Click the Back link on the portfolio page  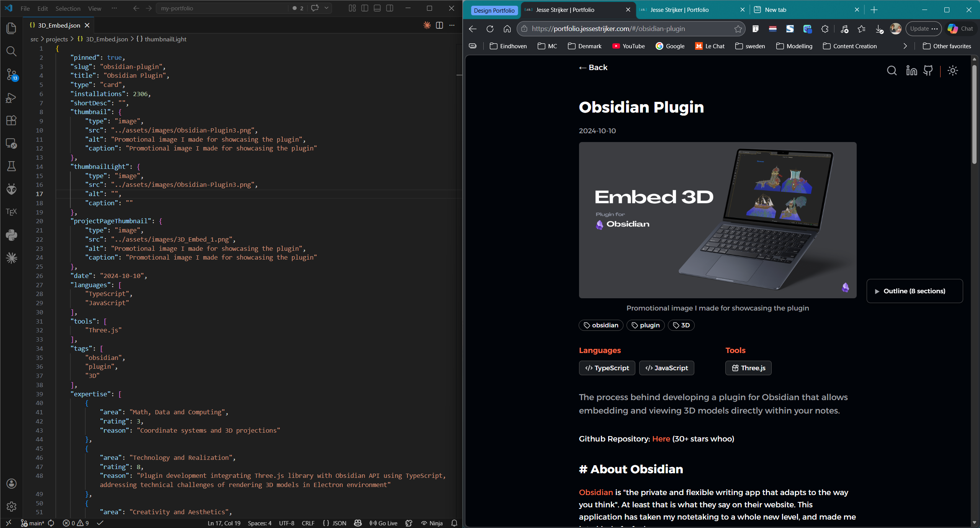593,67
